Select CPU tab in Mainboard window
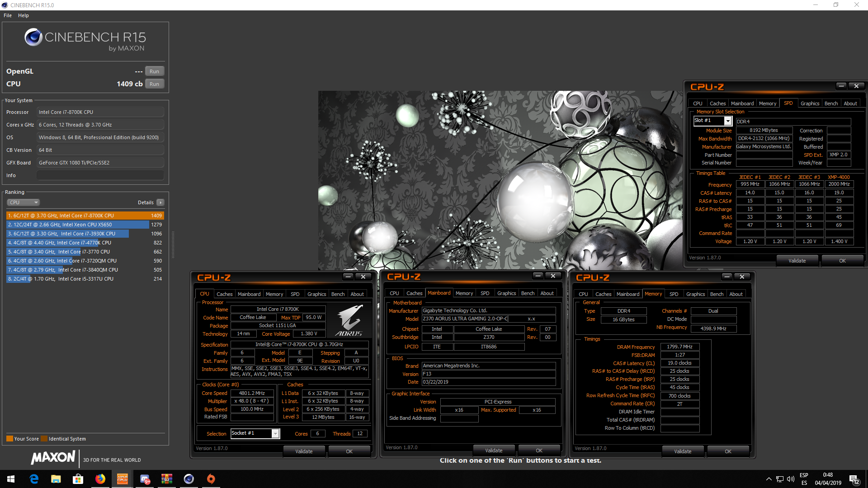This screenshot has height=488, width=868. tap(394, 293)
